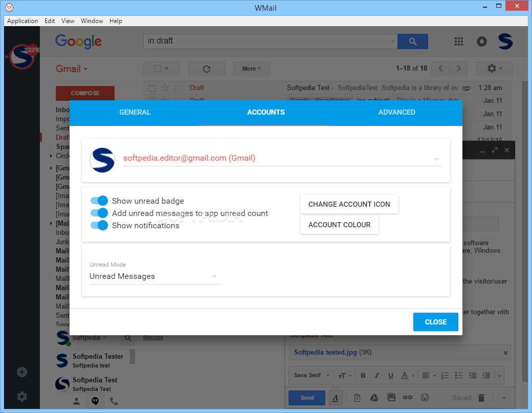Remove the Softpedia tested.jpg attachment
Image resolution: width=532 pixels, height=413 pixels.
point(505,353)
